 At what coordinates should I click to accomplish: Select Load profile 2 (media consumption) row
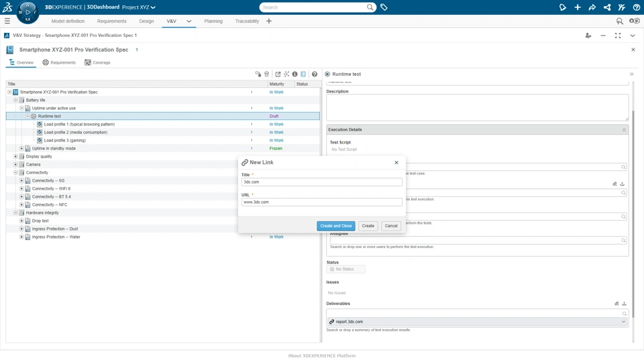click(162, 132)
